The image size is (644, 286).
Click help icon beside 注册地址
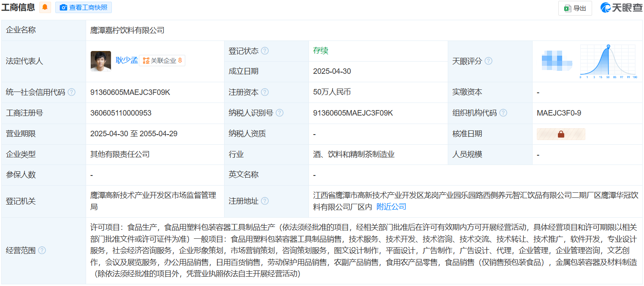click(265, 201)
